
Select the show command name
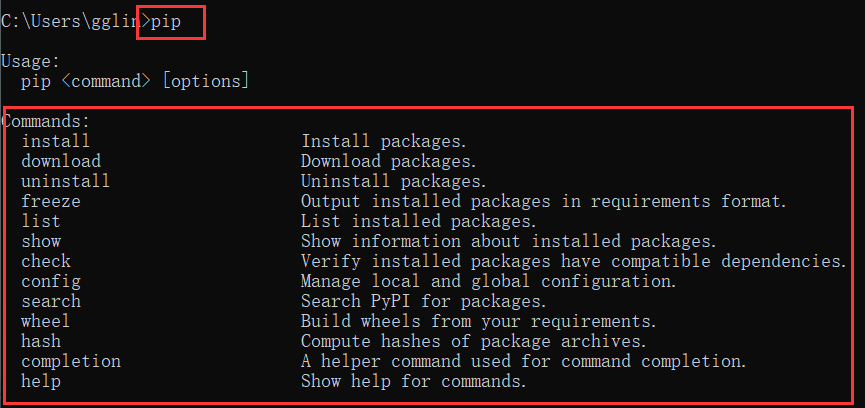point(41,241)
